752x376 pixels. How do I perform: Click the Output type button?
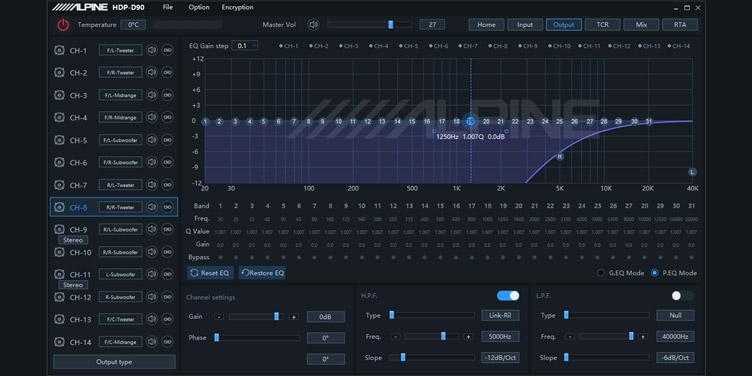click(114, 362)
